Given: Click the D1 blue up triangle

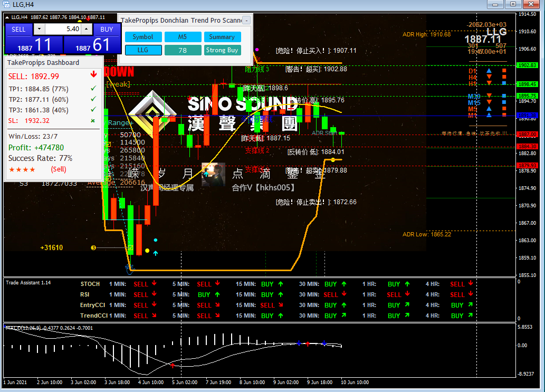Looking at the screenshot, I should (x=489, y=71).
